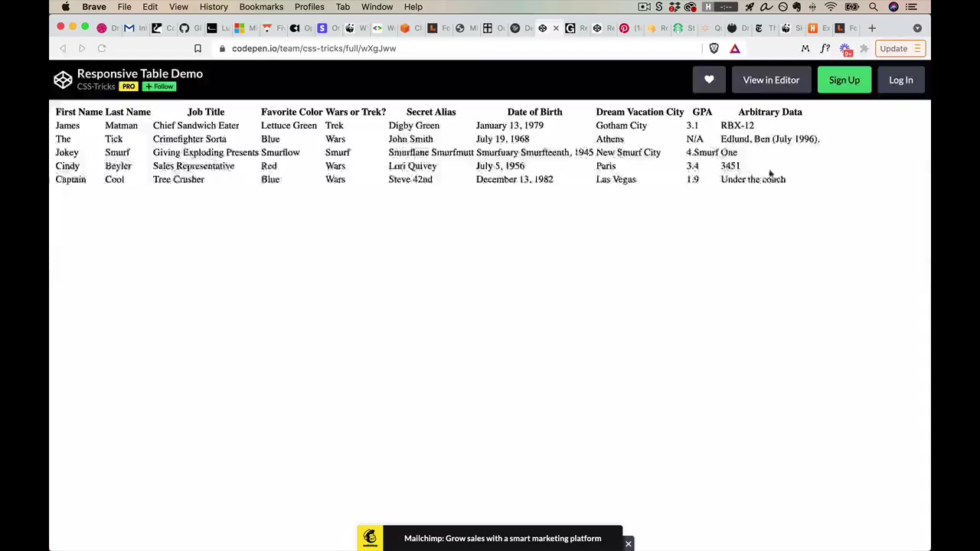Click the battery status icon

852,7
